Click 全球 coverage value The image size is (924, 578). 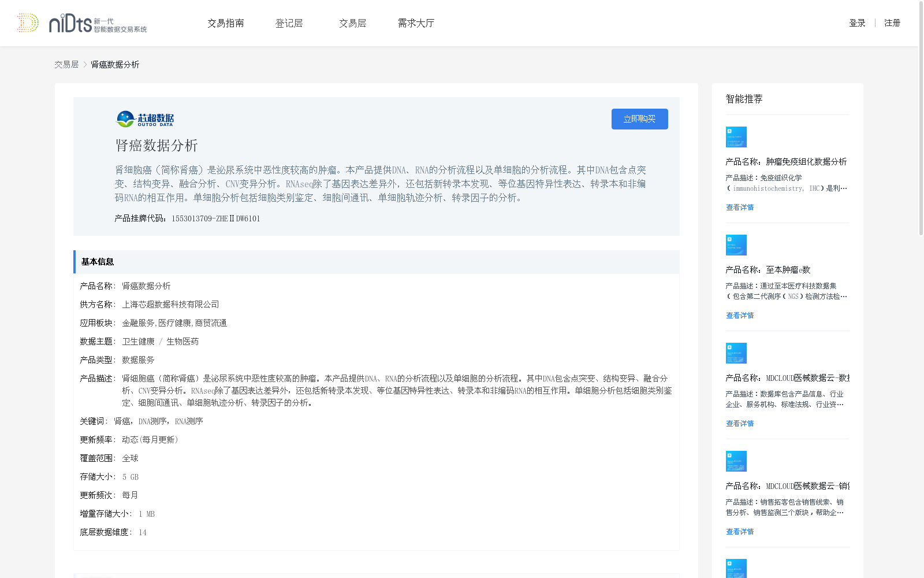coord(130,458)
